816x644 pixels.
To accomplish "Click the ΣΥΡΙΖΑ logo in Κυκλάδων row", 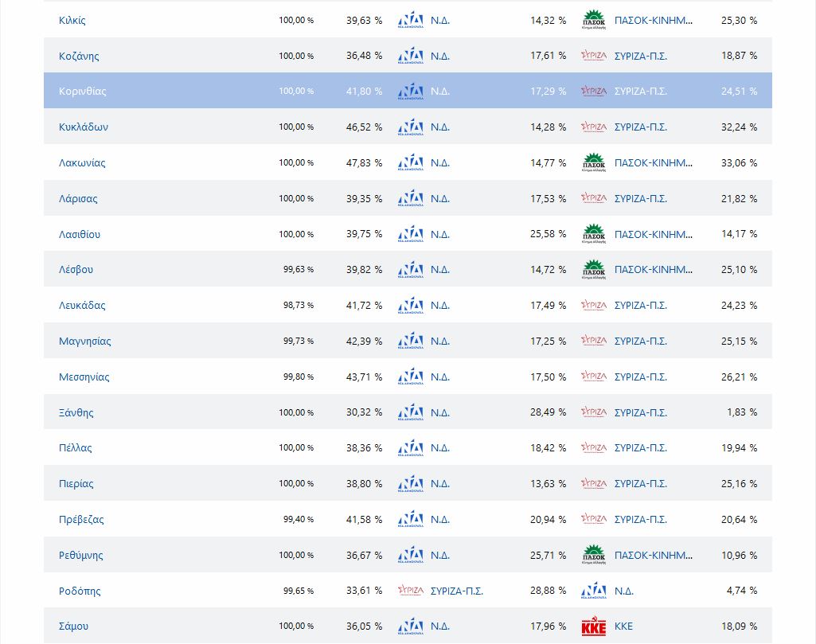I will coord(594,127).
